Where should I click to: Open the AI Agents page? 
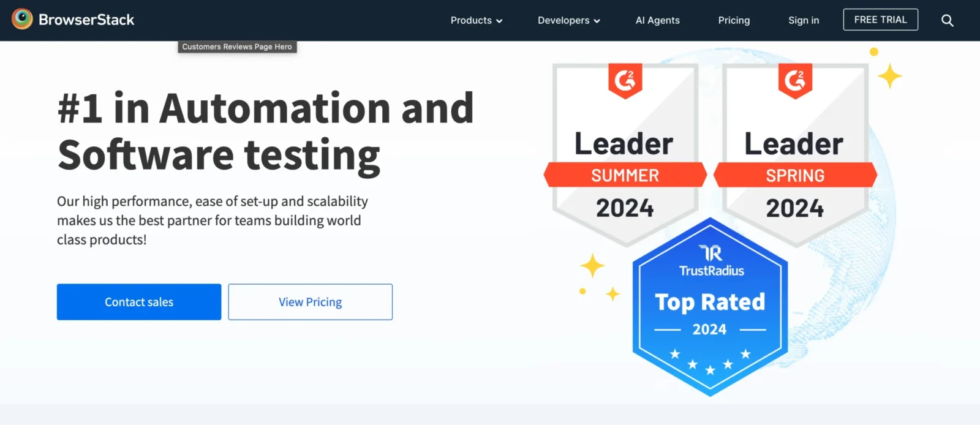[x=657, y=20]
